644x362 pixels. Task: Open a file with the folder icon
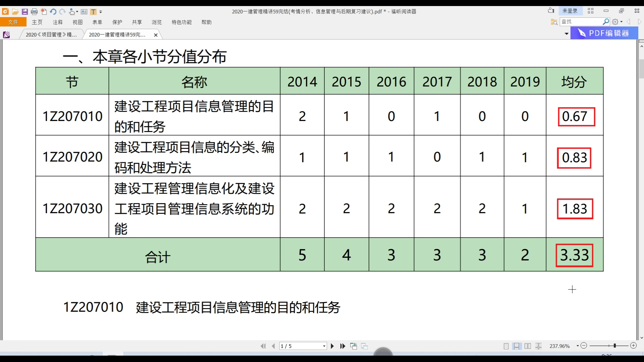click(15, 12)
